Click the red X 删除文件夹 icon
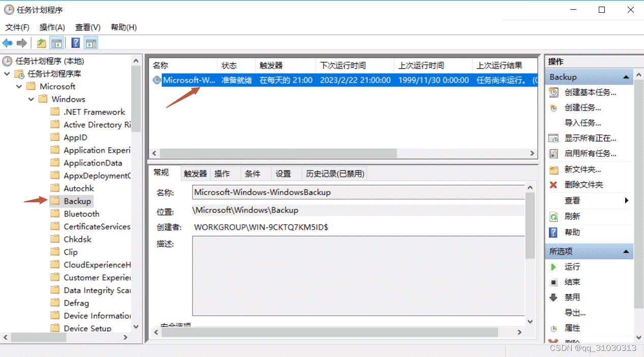Image resolution: width=644 pixels, height=357 pixels. tap(553, 185)
